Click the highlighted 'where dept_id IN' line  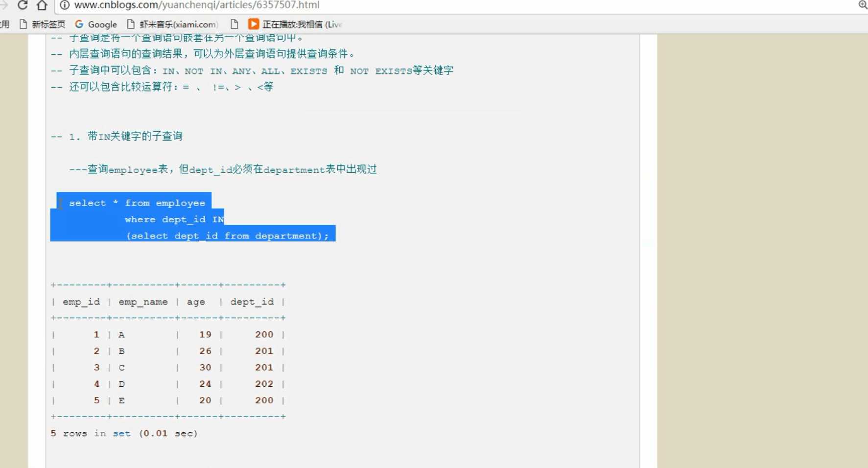(x=174, y=219)
